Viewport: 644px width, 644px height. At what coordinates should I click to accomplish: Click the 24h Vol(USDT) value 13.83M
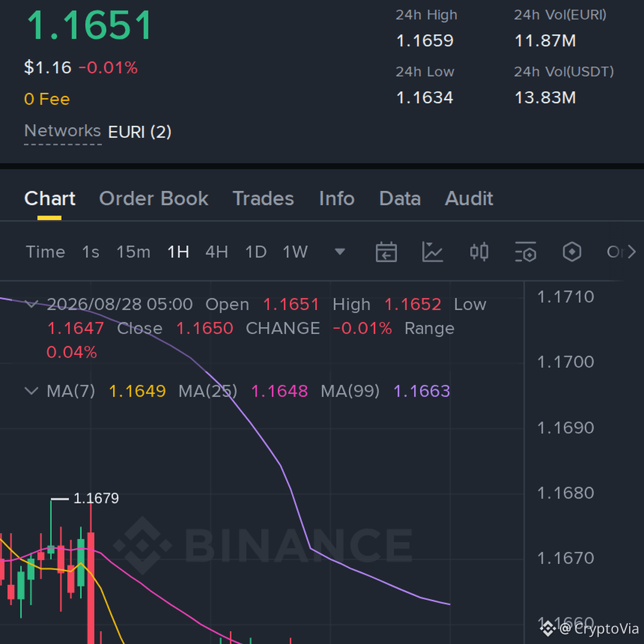[545, 98]
